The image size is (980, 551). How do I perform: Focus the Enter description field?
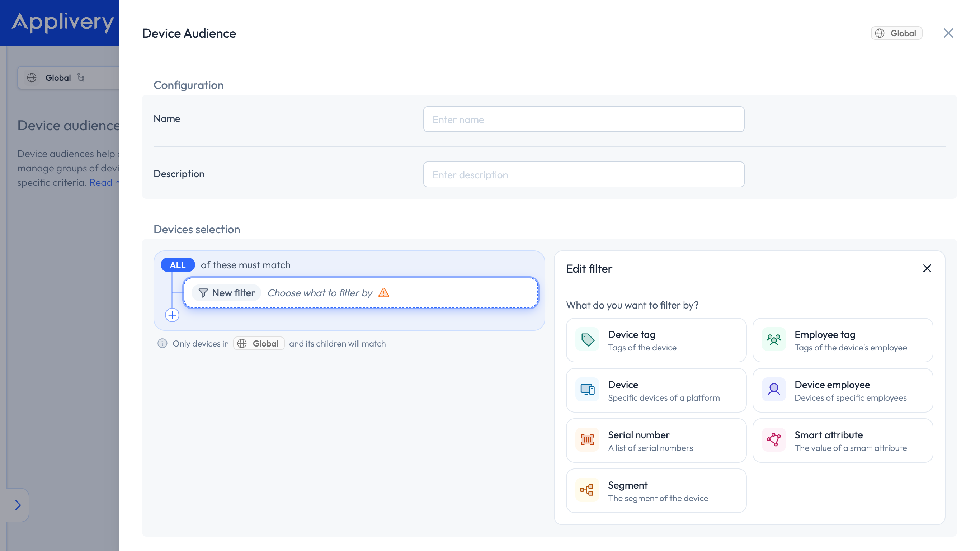(584, 174)
